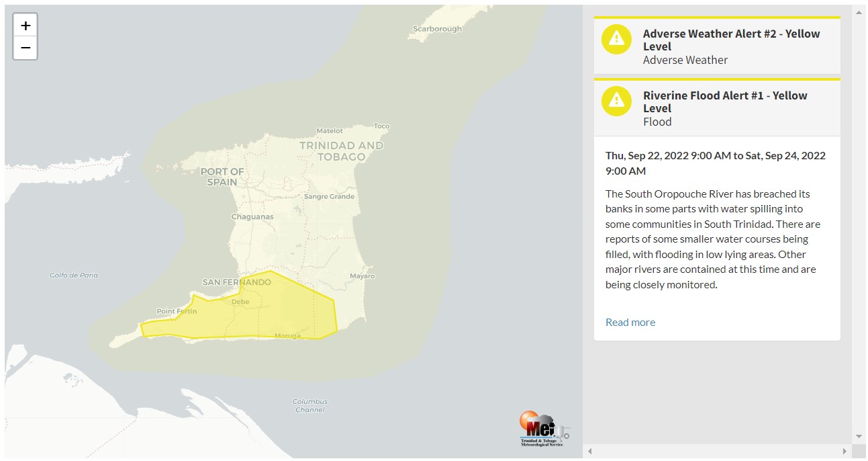Click the San Fernando map label
The image size is (868, 461).
point(237,282)
